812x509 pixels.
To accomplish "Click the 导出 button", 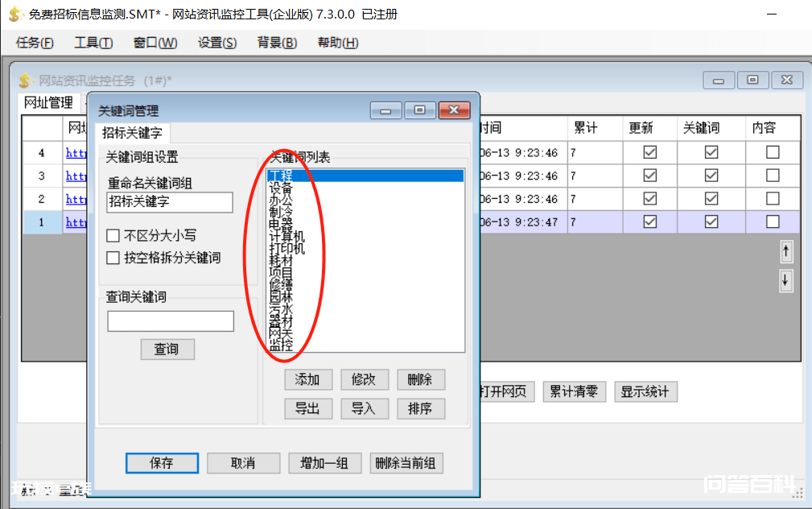I will coord(307,408).
